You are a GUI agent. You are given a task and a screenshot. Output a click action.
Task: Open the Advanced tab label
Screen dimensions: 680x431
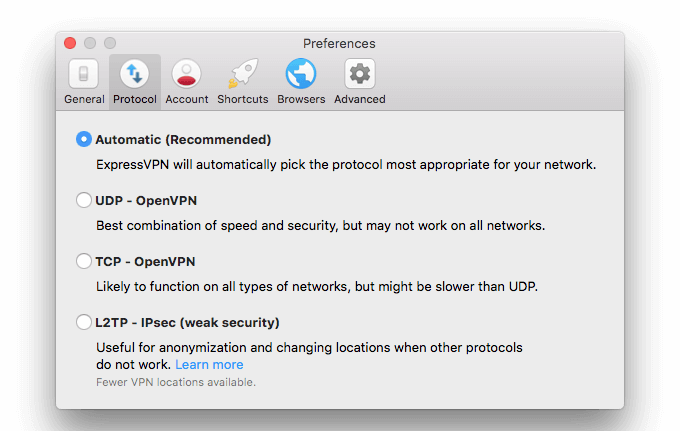click(360, 99)
